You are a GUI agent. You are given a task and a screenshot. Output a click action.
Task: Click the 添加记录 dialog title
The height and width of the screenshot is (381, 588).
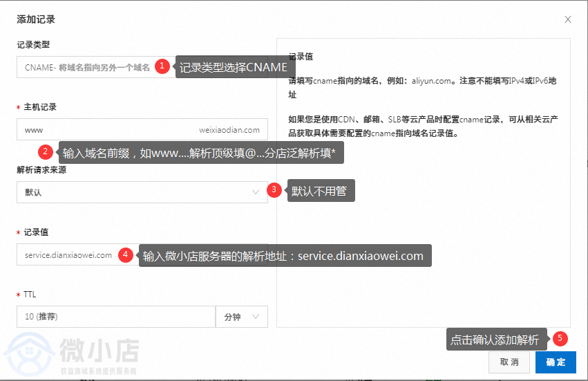coord(36,19)
